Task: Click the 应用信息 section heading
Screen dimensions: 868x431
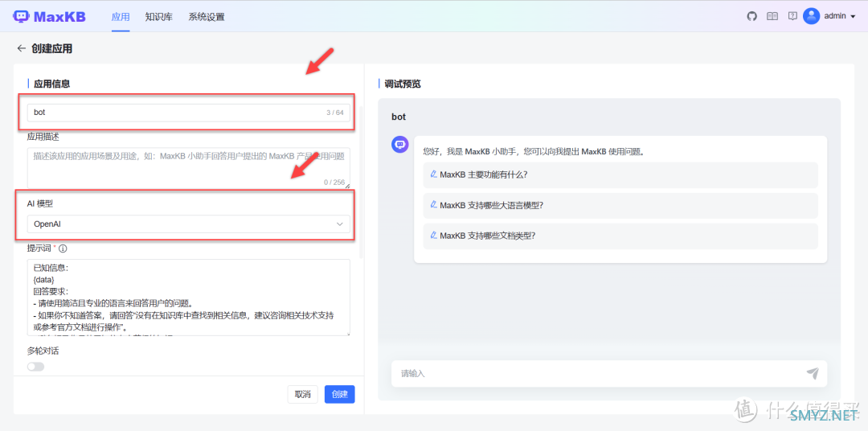Action: pyautogui.click(x=52, y=84)
